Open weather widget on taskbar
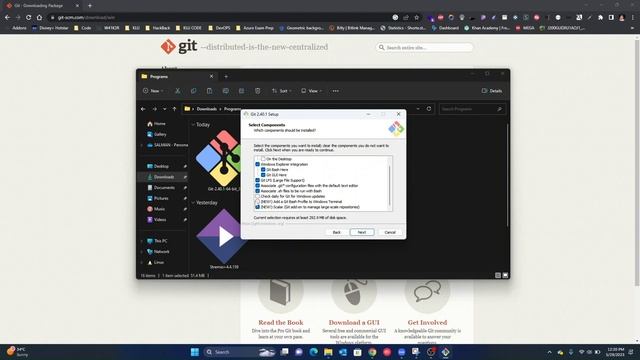The image size is (640, 360). point(17,352)
